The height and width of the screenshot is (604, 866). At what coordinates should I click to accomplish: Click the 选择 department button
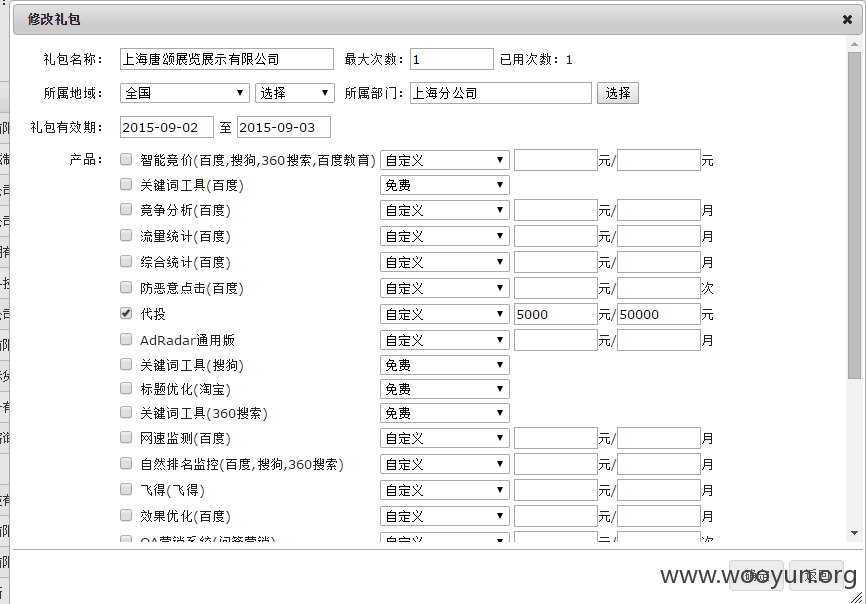tap(617, 93)
